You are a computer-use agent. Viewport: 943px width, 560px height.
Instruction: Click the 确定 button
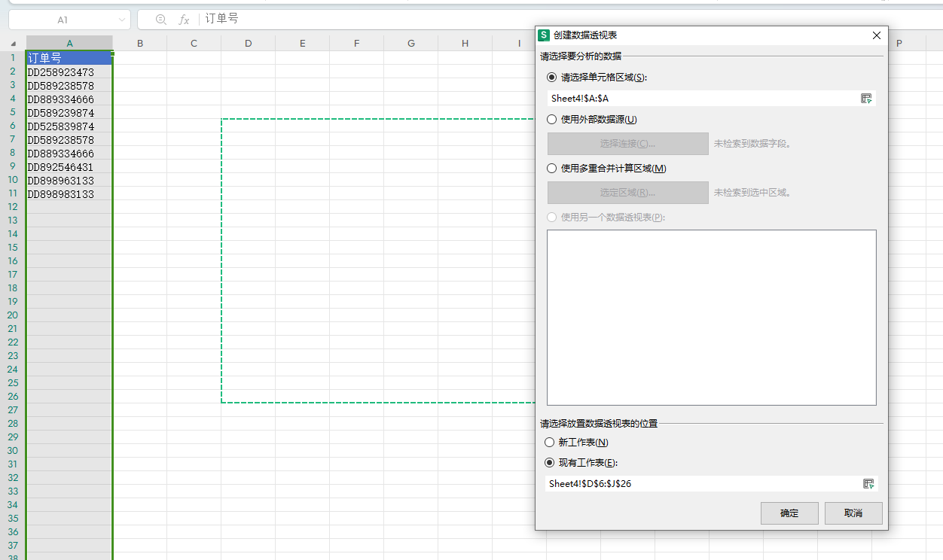[789, 513]
